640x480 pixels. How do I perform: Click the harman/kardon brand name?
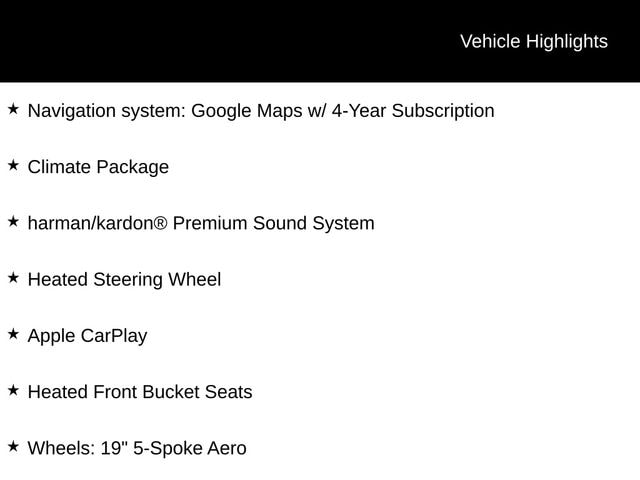pos(90,223)
